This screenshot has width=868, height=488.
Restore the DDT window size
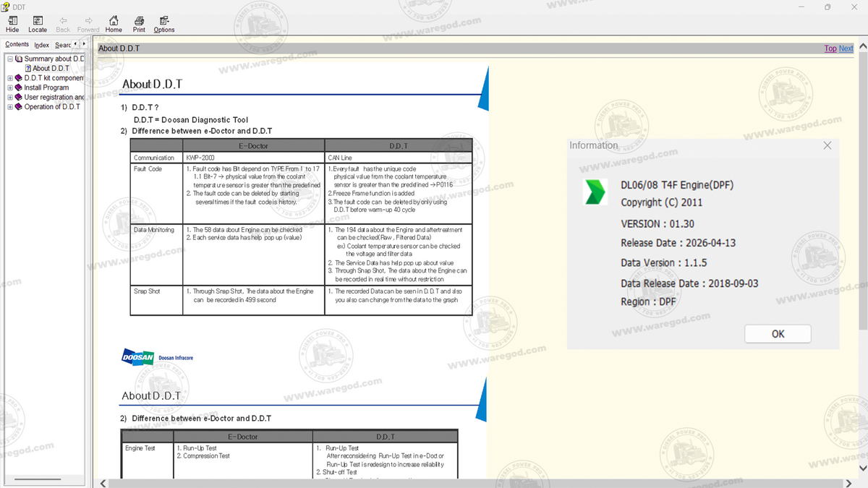(x=827, y=7)
